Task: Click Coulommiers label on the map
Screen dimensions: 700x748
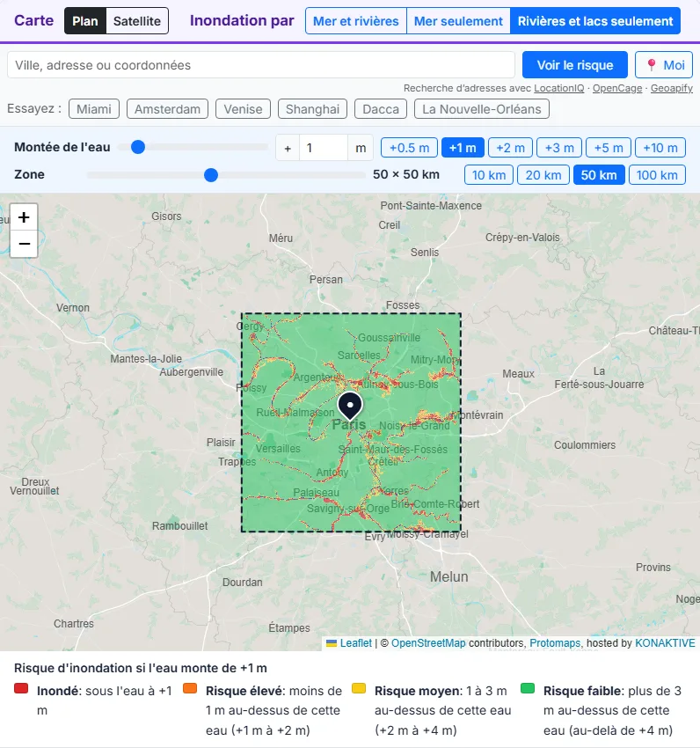Action: (585, 444)
